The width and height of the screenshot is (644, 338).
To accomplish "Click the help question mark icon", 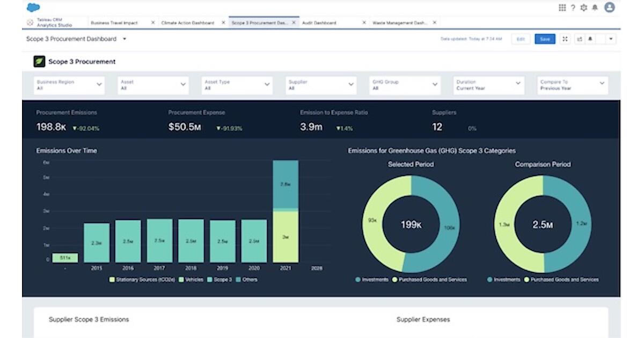I will tap(573, 8).
